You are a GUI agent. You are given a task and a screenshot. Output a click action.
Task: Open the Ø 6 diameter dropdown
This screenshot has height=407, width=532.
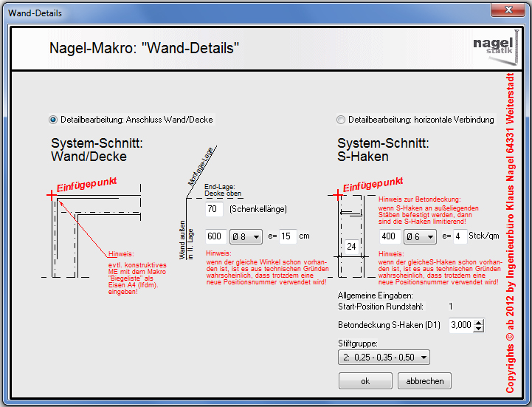pyautogui.click(x=421, y=236)
